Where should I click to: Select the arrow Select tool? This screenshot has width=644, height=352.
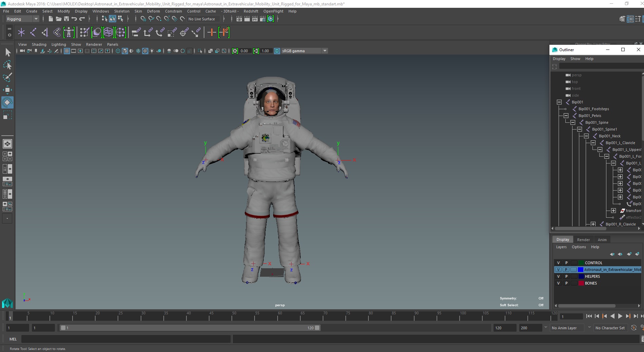7,52
